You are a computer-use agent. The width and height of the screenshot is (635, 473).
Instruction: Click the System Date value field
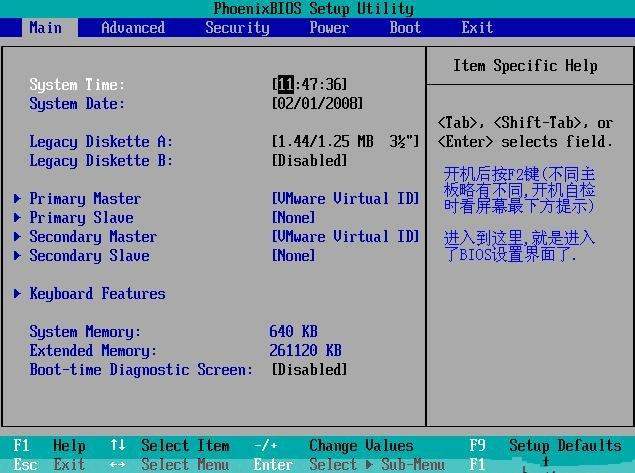[x=317, y=104]
